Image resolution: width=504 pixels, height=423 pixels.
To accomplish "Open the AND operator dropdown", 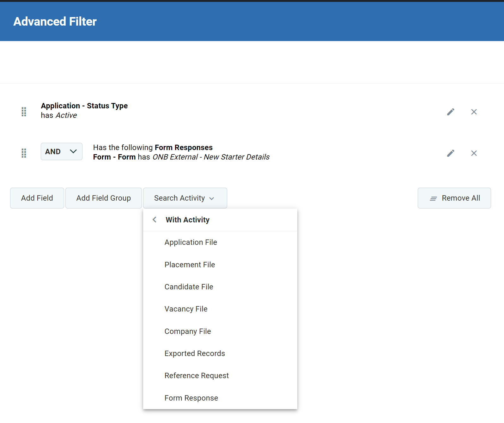I will pyautogui.click(x=62, y=152).
